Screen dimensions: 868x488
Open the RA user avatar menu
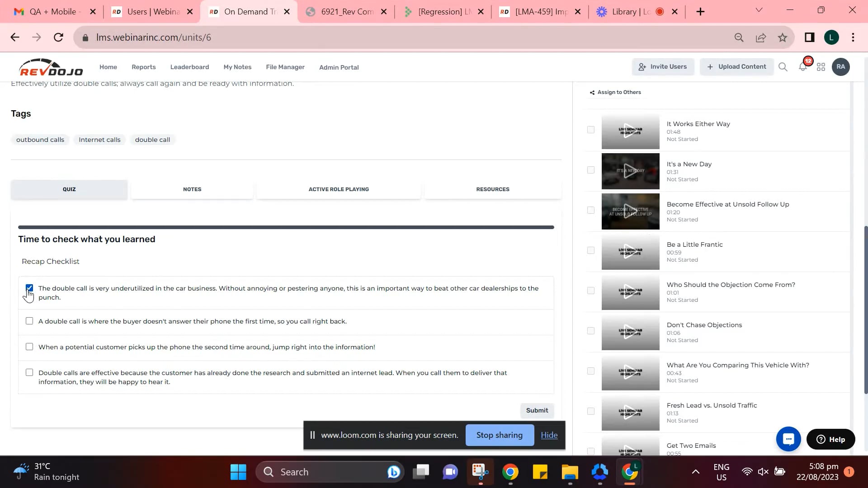point(840,67)
